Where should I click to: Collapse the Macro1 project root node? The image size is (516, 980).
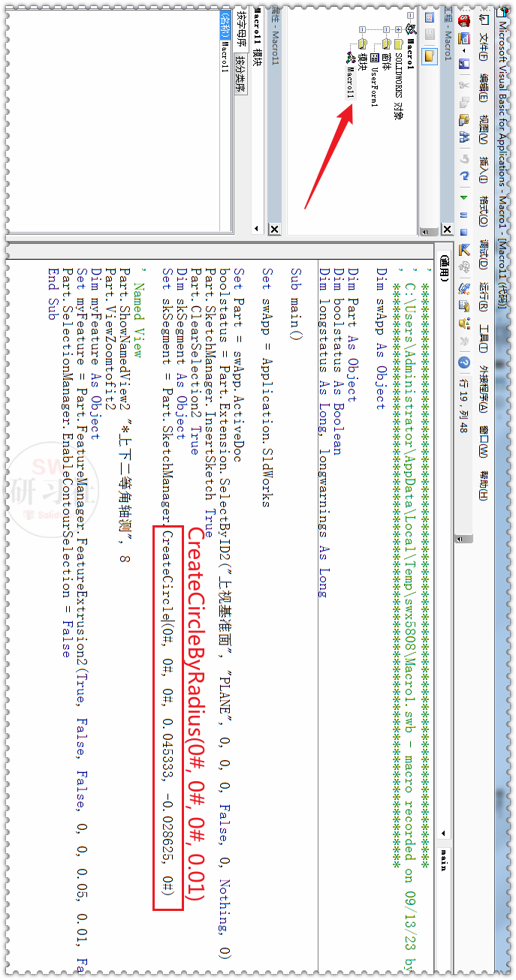pyautogui.click(x=410, y=16)
